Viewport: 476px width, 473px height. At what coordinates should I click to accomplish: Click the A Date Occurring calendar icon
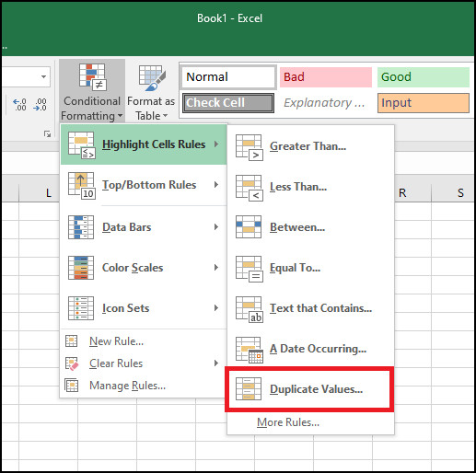pos(250,350)
